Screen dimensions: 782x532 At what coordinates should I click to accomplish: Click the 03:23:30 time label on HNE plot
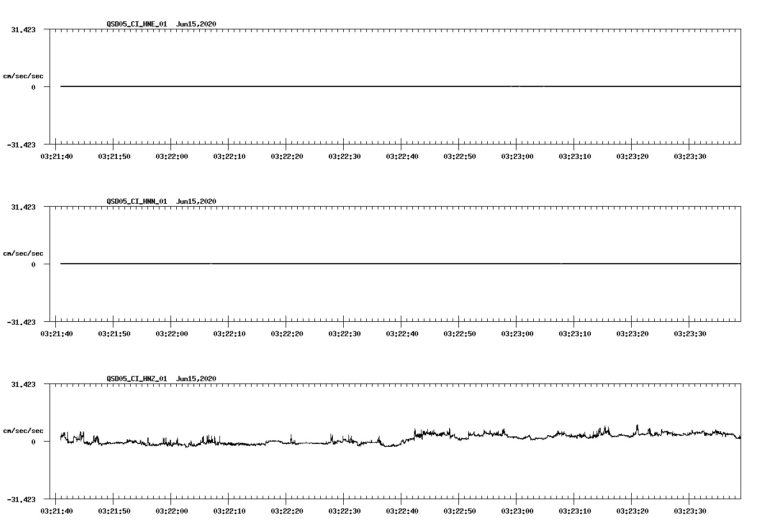pyautogui.click(x=690, y=157)
